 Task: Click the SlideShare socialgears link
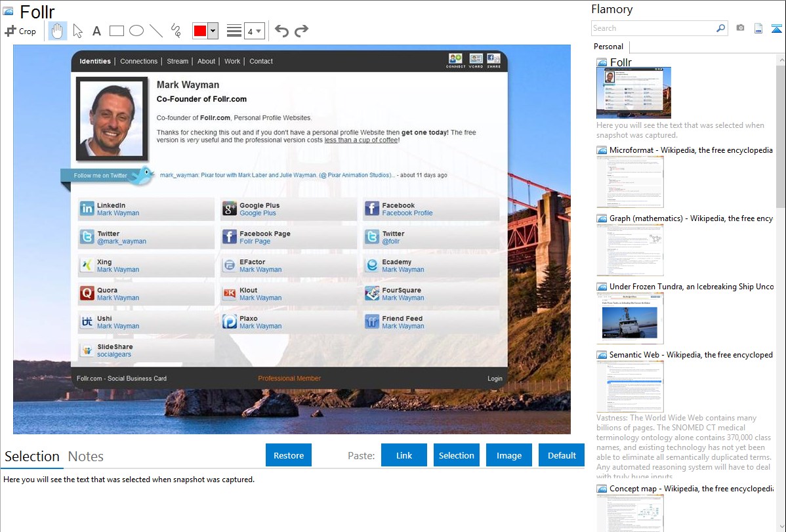coord(114,354)
